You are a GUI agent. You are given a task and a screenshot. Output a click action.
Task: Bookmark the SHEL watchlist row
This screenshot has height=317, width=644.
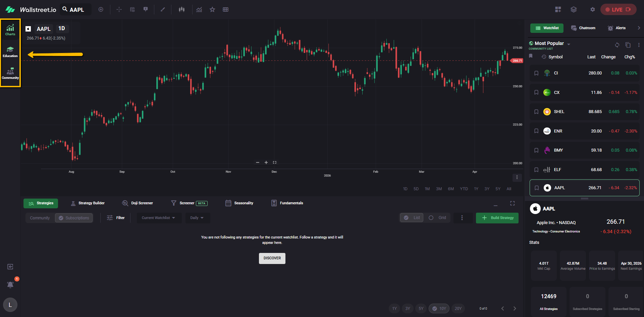pyautogui.click(x=536, y=112)
